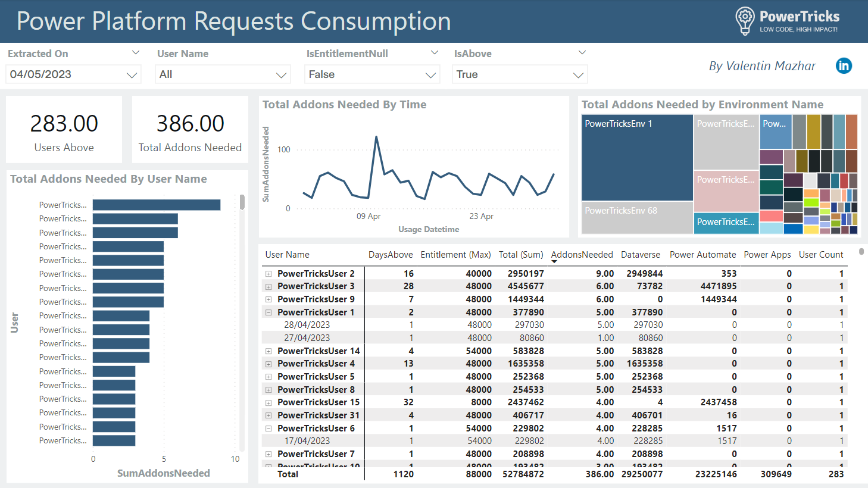Select the 4471895 Power Automate cell
Viewport: 868px width, 488px height.
(x=719, y=286)
